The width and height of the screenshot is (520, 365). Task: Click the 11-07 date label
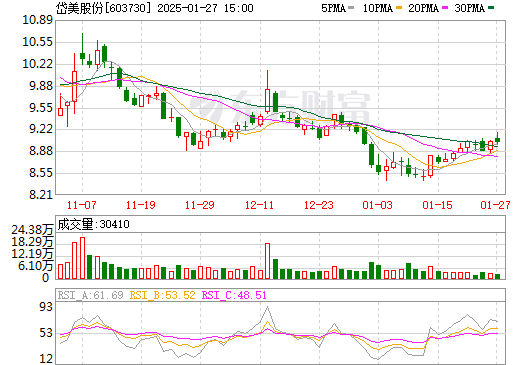point(82,205)
